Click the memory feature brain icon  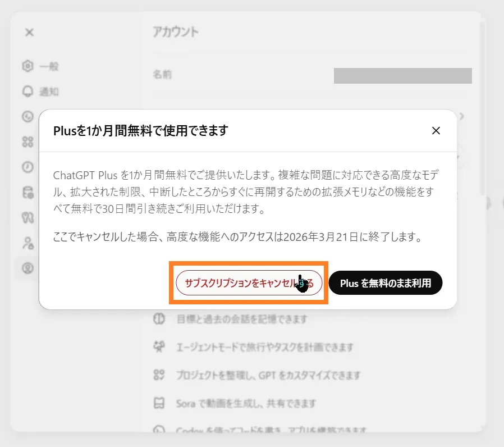point(159,319)
